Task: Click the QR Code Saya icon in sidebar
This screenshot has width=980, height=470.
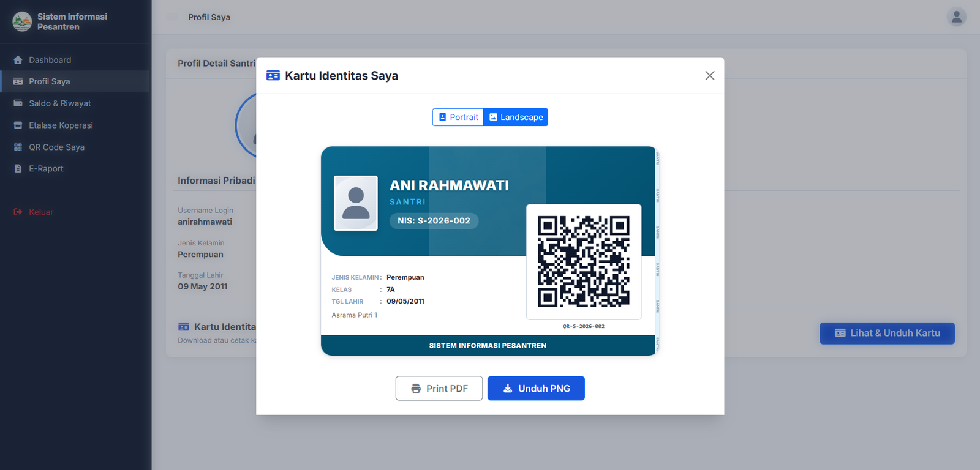Action: point(18,147)
